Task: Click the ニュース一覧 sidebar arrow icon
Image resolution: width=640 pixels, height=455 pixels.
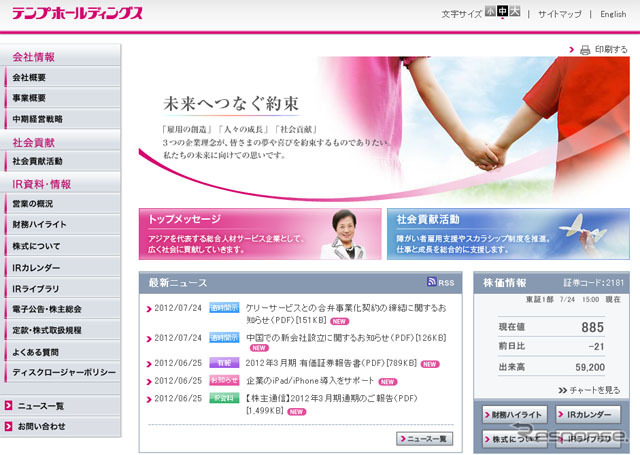Action: pyautogui.click(x=9, y=406)
